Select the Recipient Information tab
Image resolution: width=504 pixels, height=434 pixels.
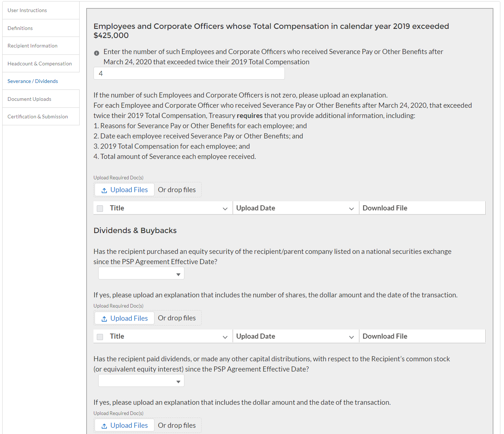pos(33,46)
